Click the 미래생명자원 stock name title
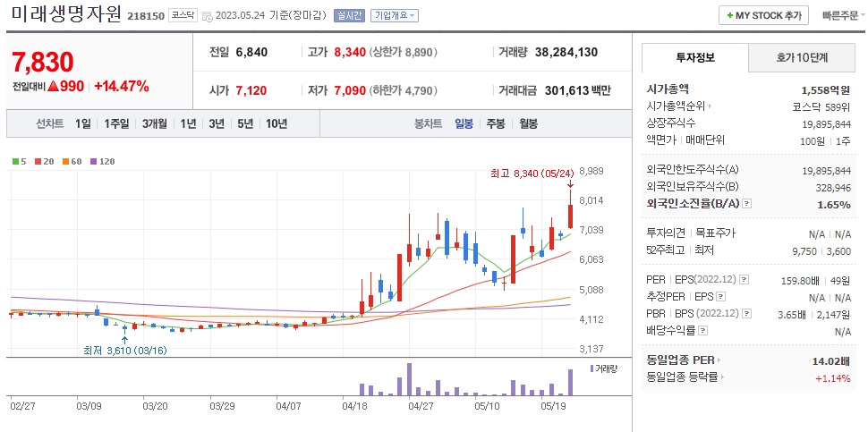Screen dimensions: 868x432 click(x=66, y=13)
